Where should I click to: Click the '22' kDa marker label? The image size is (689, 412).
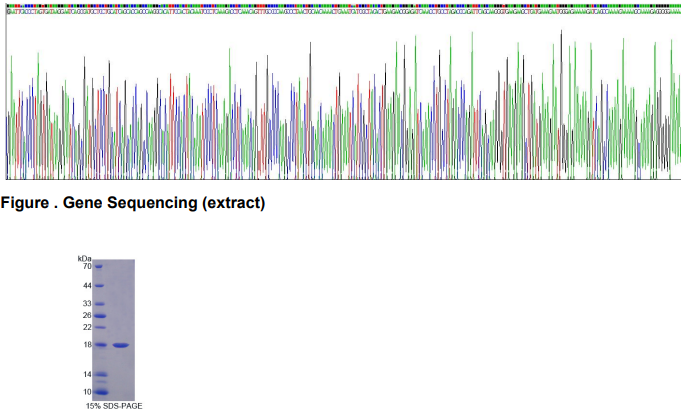[x=87, y=327]
